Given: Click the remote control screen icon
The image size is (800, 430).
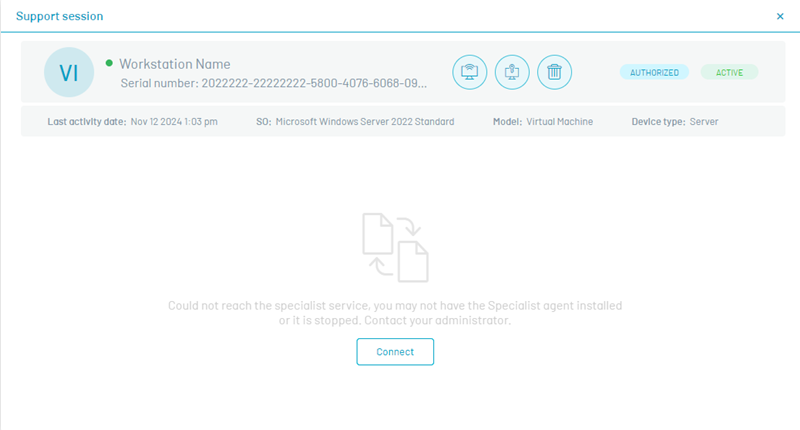Looking at the screenshot, I should 512,72.
